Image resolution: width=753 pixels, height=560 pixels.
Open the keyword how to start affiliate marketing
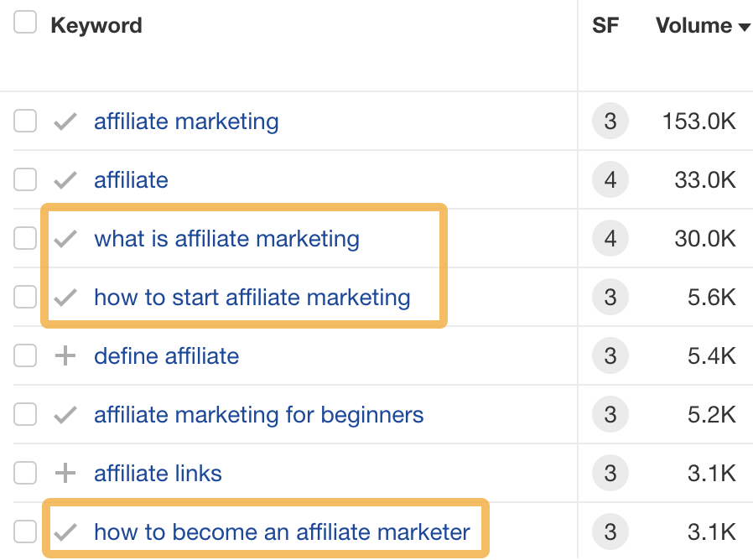click(252, 297)
